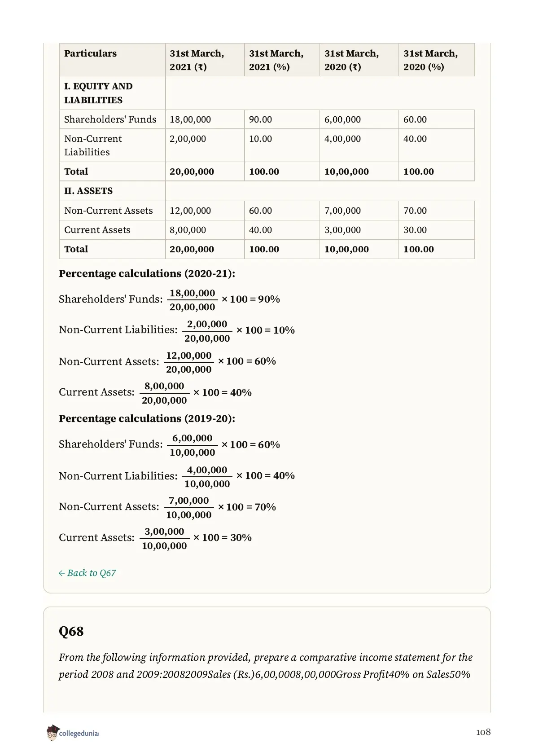This screenshot has height=756, width=534.
Task: Click the Q68 question text paragraph
Action: [265, 666]
